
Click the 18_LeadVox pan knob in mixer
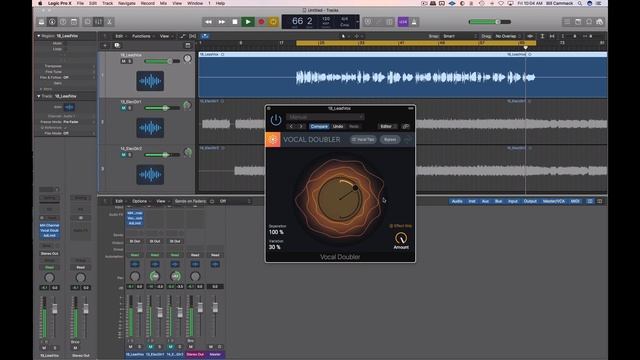(x=135, y=276)
